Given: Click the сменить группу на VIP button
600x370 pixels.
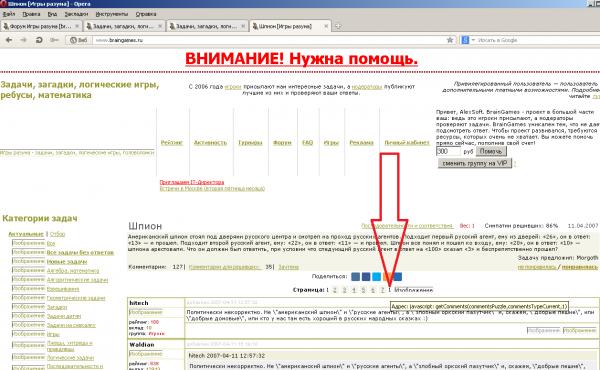Looking at the screenshot, I should point(475,163).
